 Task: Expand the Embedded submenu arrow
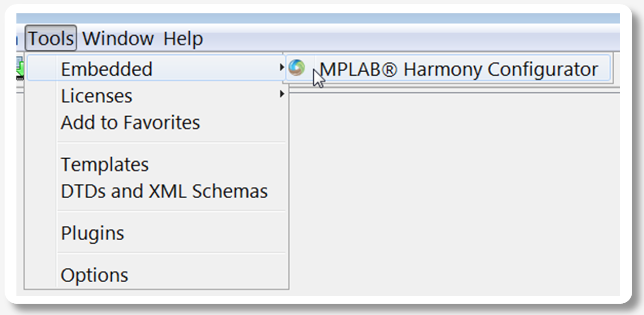[x=283, y=69]
